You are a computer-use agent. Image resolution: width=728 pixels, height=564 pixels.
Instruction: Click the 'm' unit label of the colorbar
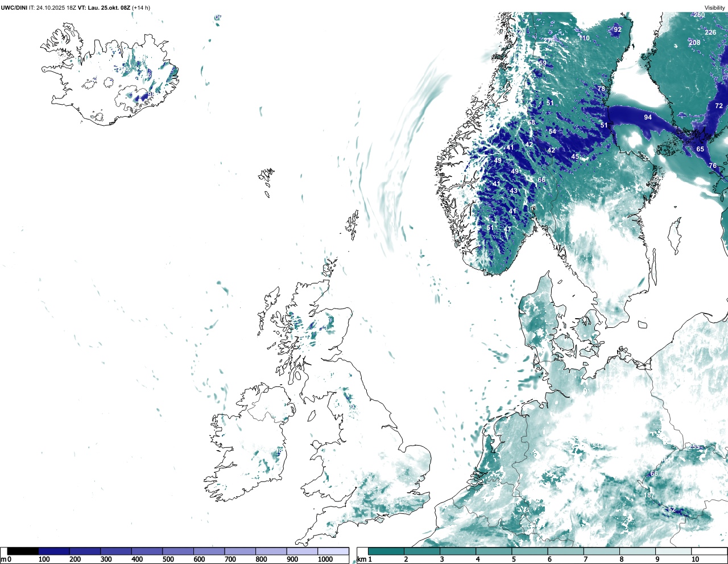tap(3, 559)
